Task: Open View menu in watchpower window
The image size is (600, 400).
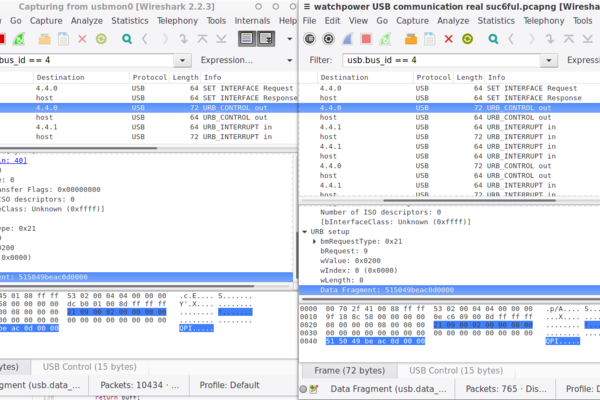Action: 358,21
